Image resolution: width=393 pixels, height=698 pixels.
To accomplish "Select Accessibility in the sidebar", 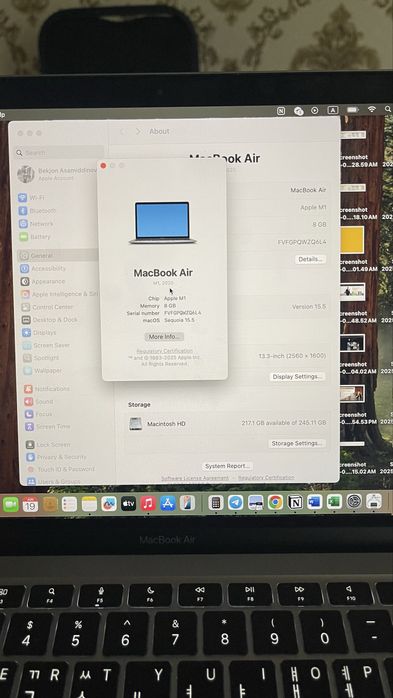I will click(x=43, y=268).
